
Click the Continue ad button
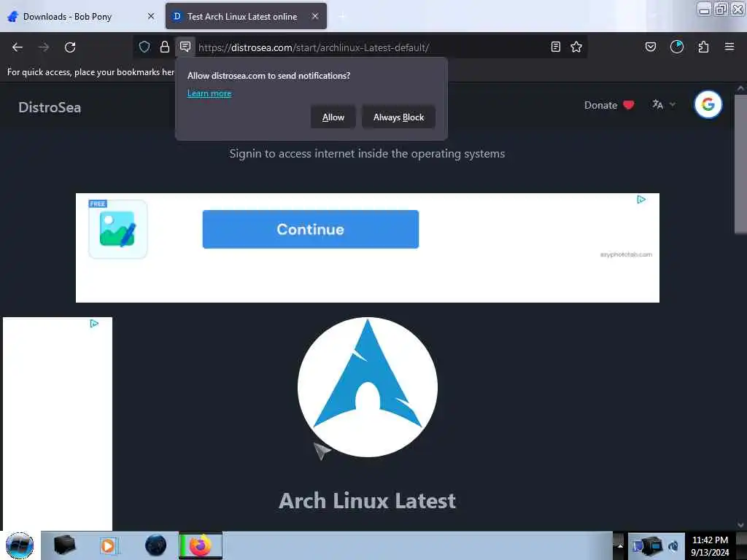[311, 229]
